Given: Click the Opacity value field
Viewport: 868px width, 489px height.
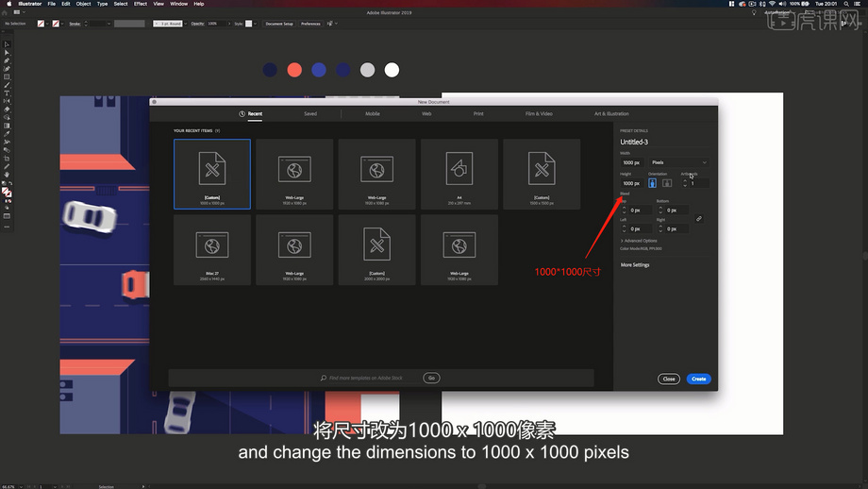Looking at the screenshot, I should (x=216, y=24).
